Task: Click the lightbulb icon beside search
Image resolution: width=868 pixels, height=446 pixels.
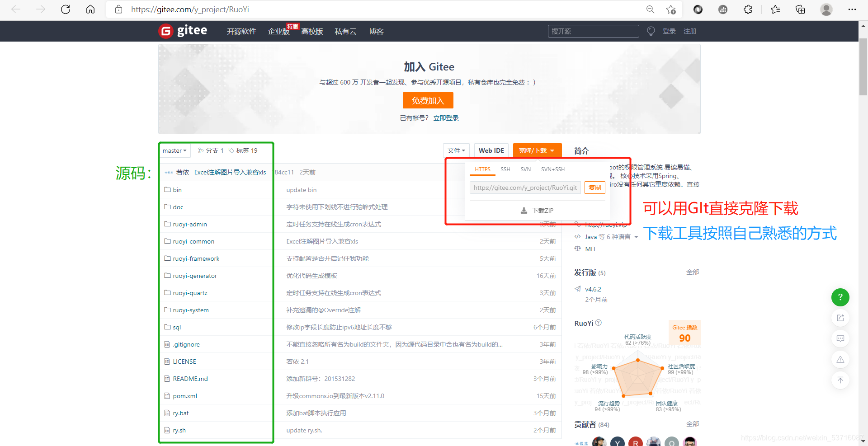Action: (x=651, y=31)
